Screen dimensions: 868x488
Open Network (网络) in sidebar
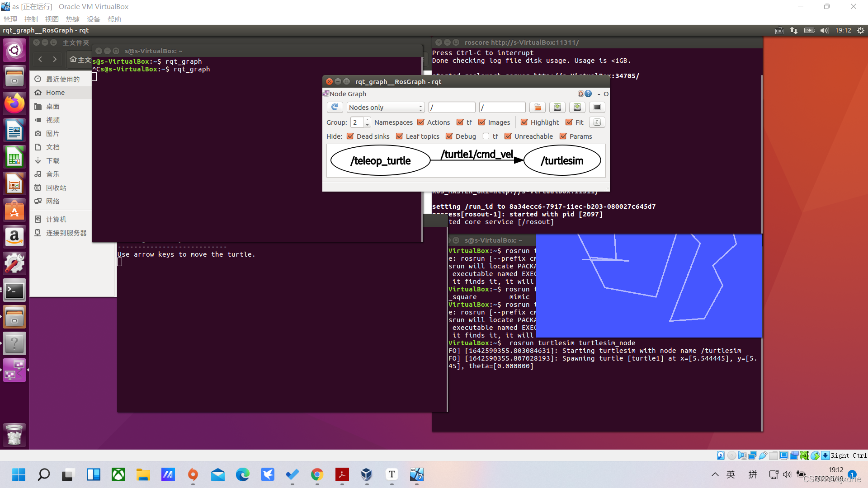(x=61, y=201)
